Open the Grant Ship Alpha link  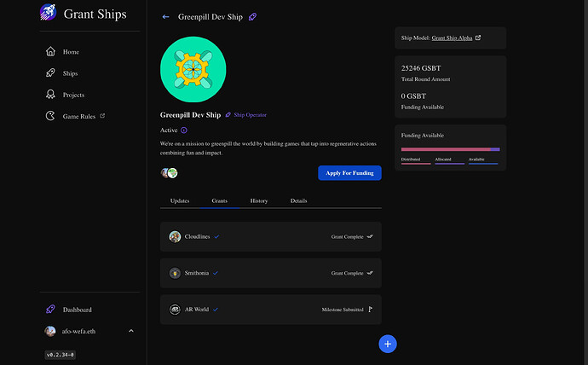[x=452, y=38]
